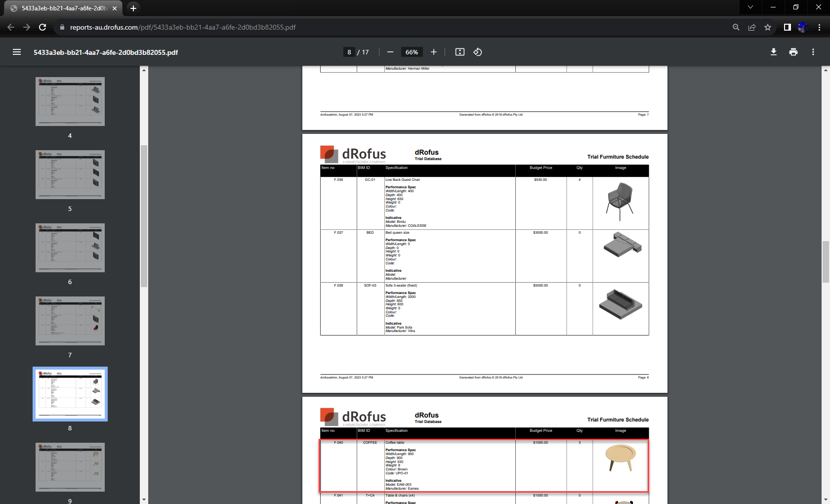830x504 pixels.
Task: Select the page number input field
Action: (x=349, y=52)
